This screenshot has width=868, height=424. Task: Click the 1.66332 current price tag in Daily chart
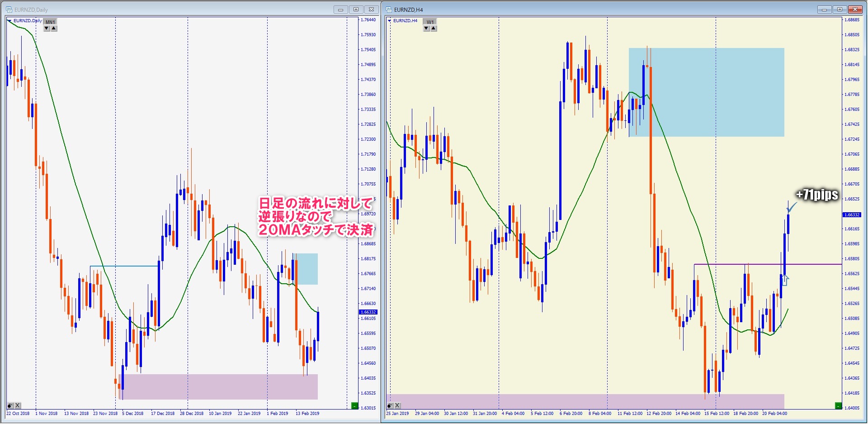[368, 312]
